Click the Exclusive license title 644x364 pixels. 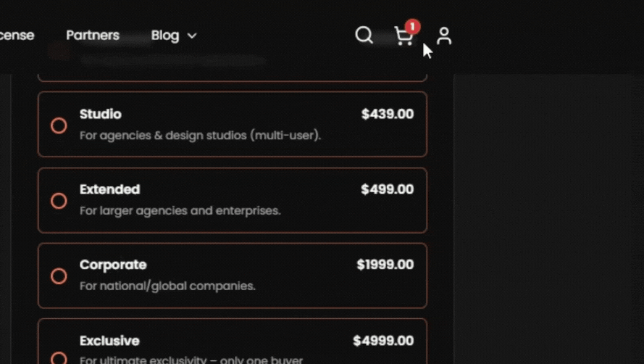[110, 341]
